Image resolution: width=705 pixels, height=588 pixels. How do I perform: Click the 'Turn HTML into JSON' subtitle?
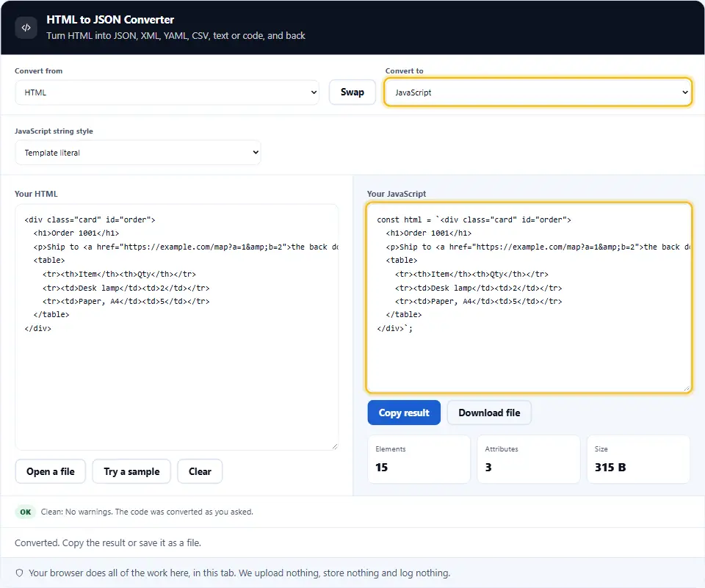176,36
